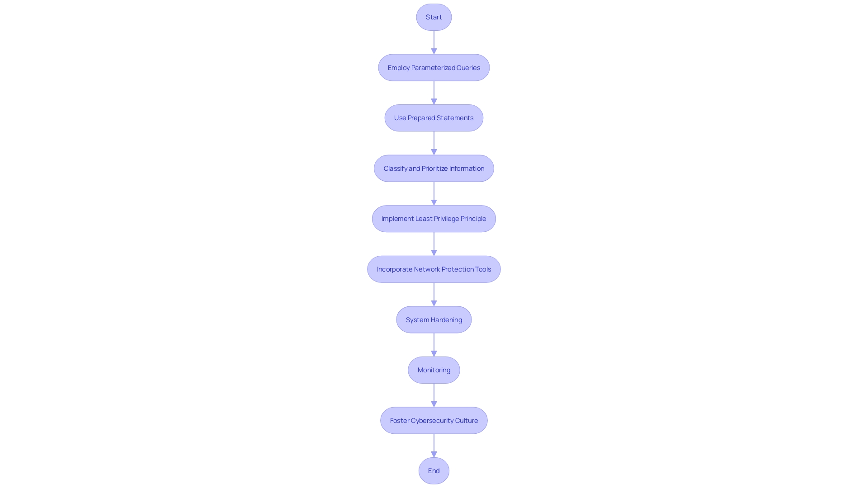
Task: Click the End node icon
Action: (x=434, y=470)
